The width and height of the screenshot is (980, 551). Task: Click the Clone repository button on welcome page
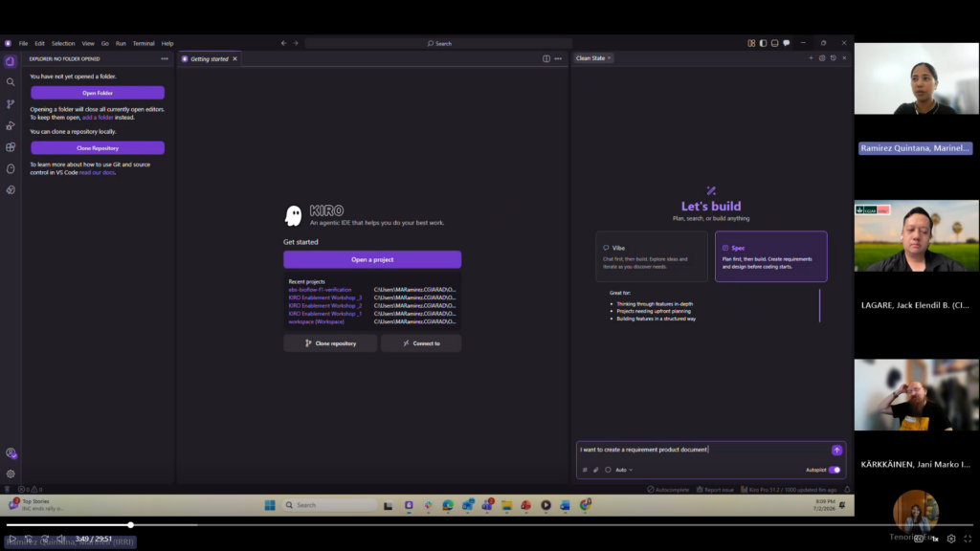pos(330,343)
